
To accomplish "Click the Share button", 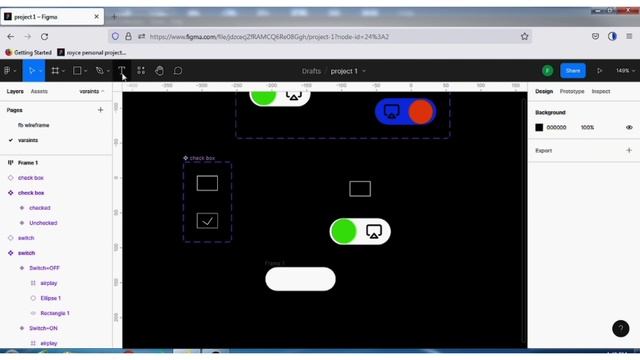I will pos(573,71).
